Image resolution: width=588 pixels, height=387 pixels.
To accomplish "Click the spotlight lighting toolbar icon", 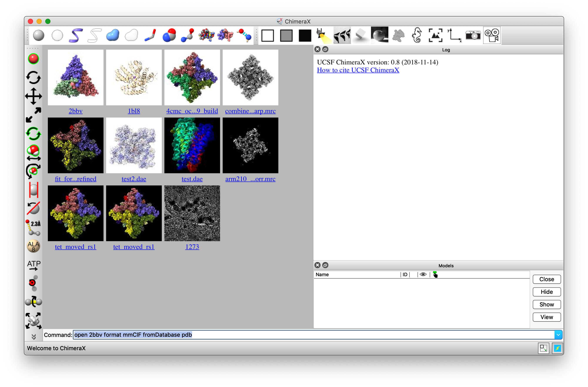I will pos(323,35).
